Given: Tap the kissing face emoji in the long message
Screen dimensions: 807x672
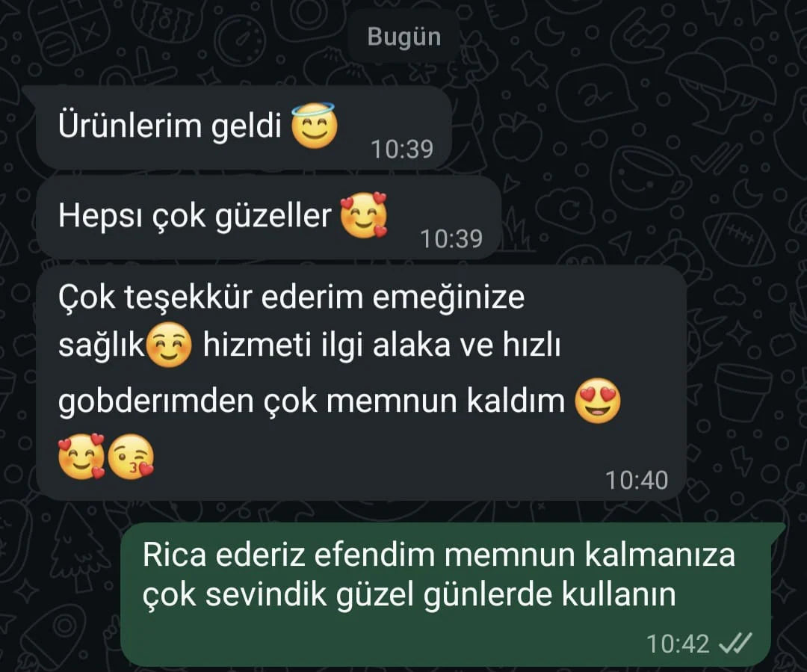Looking at the screenshot, I should click(132, 457).
